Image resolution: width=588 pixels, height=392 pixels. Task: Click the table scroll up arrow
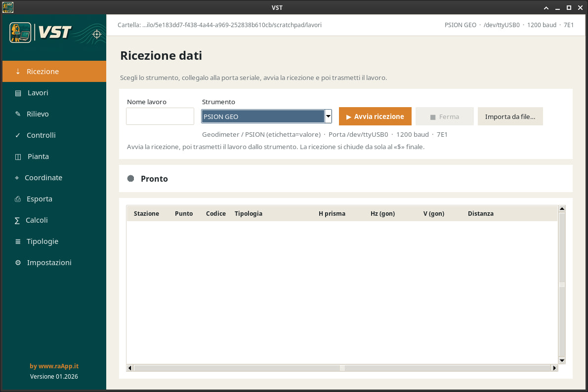[562, 209]
